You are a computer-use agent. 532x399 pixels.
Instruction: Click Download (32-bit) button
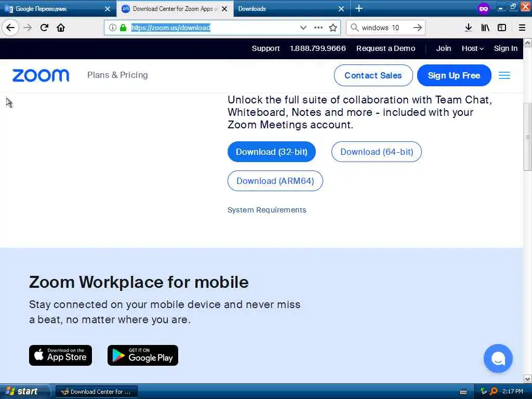[271, 152]
